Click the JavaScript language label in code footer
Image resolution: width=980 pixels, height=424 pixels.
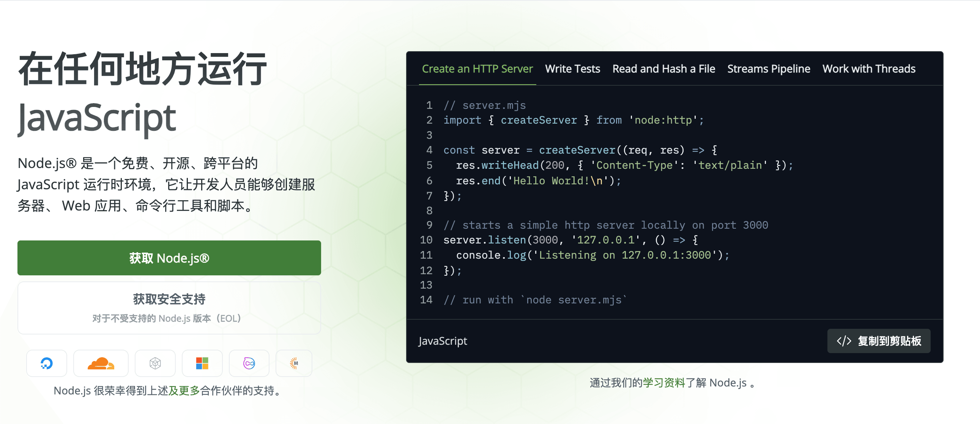pyautogui.click(x=443, y=341)
